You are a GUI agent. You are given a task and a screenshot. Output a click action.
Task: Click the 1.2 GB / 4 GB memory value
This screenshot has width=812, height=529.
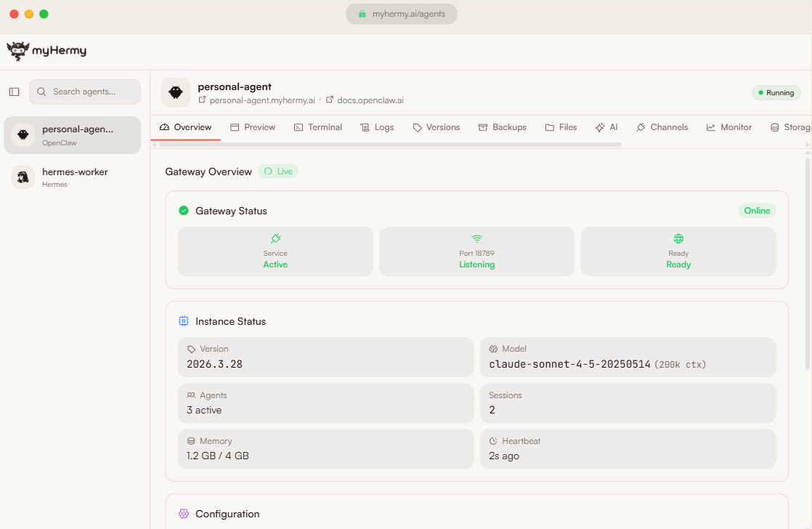217,456
